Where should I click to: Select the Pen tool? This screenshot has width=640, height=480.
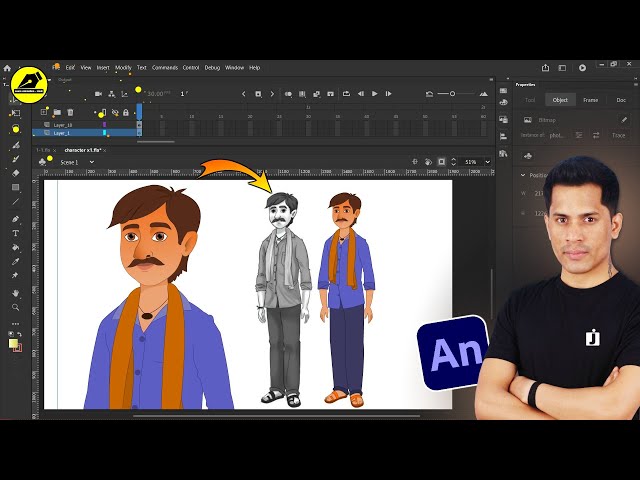[x=16, y=219]
